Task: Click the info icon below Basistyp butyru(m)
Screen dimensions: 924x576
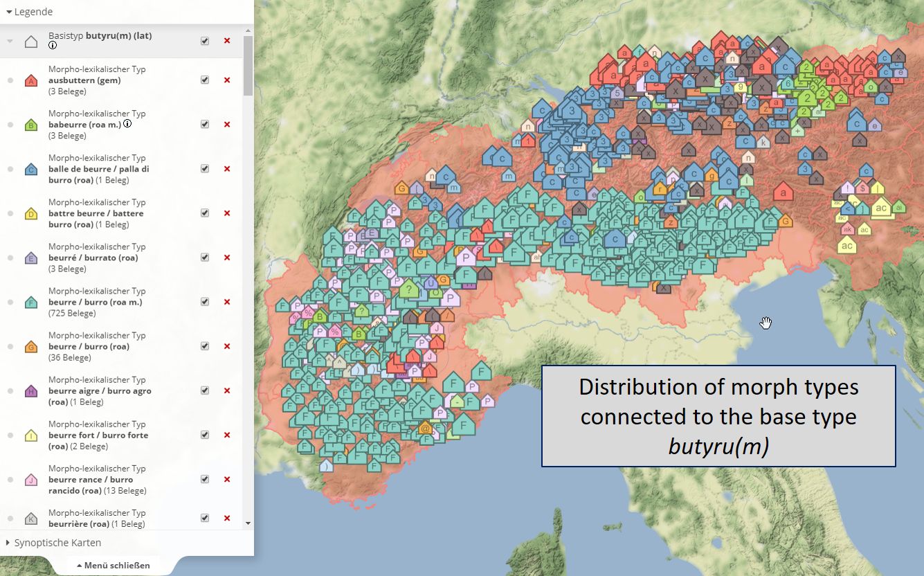Action: click(x=53, y=46)
